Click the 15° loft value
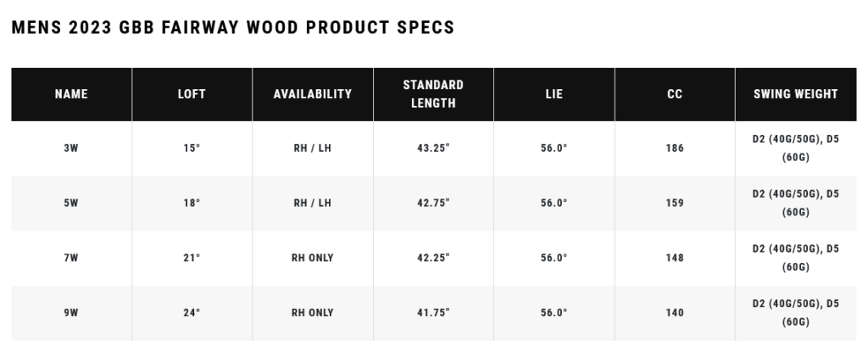The image size is (868, 346). tap(192, 148)
